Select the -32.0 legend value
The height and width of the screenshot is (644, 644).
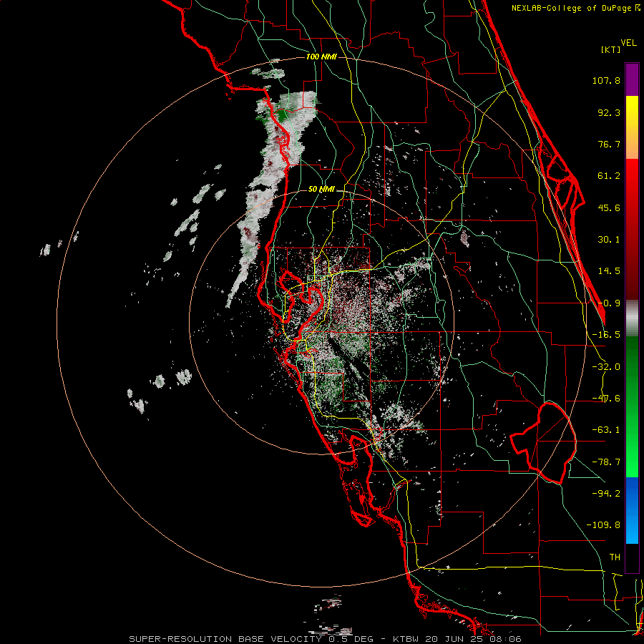point(606,367)
